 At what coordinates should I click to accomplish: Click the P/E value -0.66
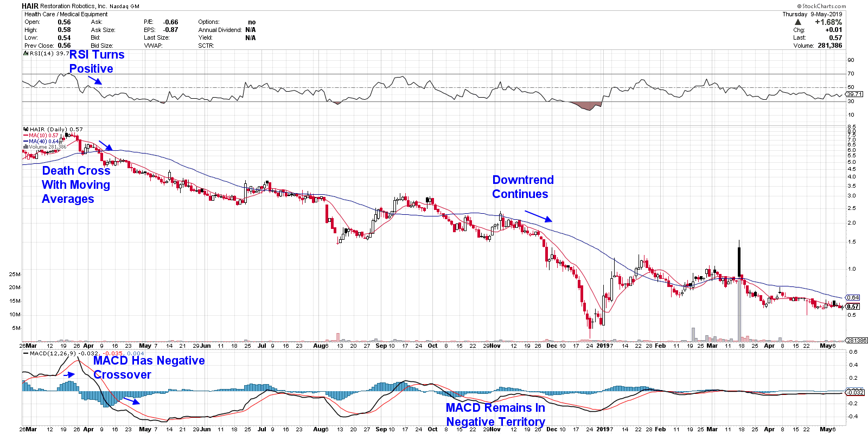(171, 22)
